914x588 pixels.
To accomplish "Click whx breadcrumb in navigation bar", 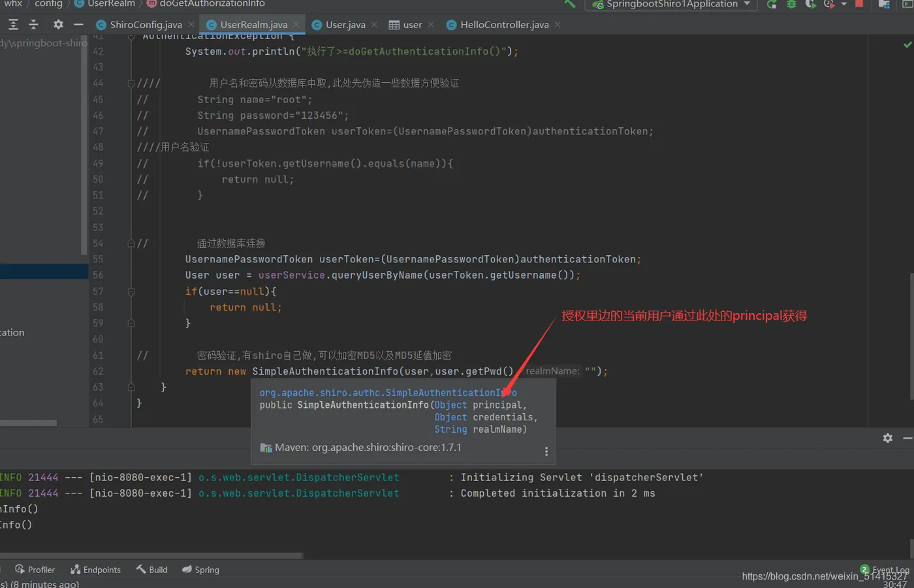I will tap(13, 4).
